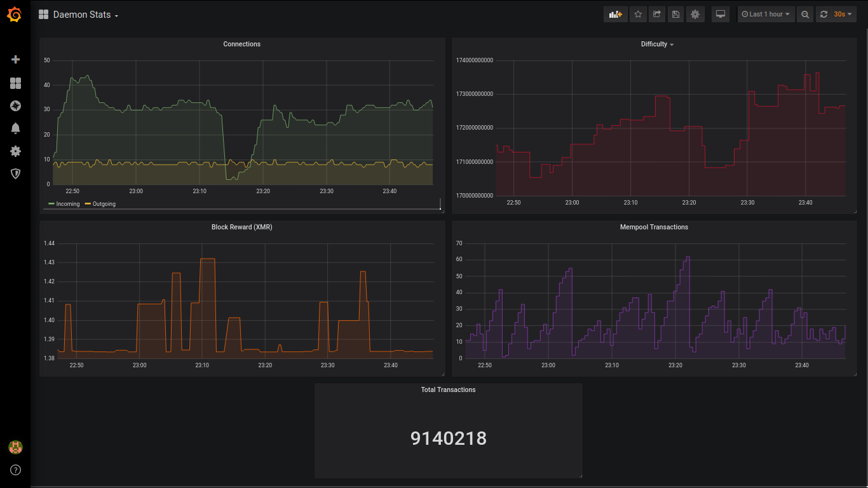Toggle the Outgoing series in legend
Screen dimensions: 868x488
point(104,204)
